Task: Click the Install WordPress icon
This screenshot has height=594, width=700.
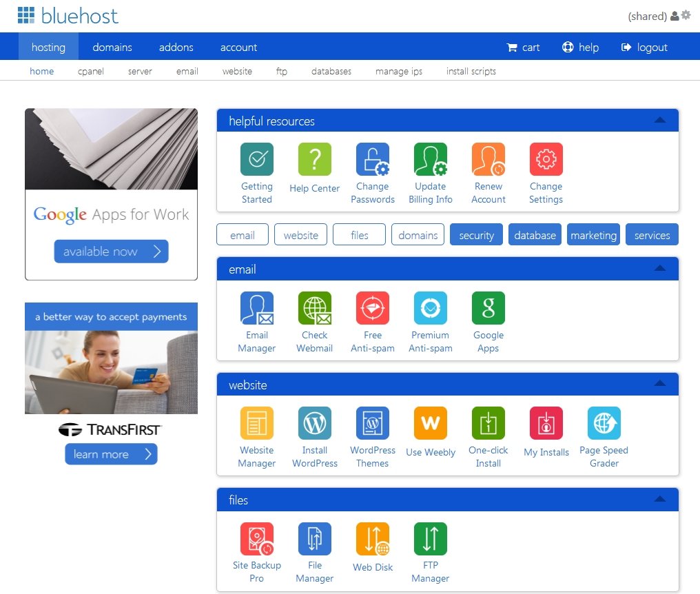Action: tap(315, 423)
